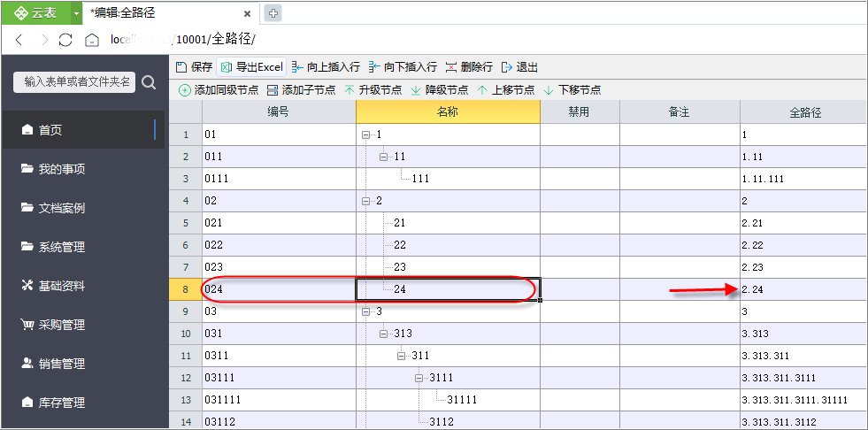The width and height of the screenshot is (868, 430).
Task: Click the 云表 logo button
Action: click(x=35, y=13)
